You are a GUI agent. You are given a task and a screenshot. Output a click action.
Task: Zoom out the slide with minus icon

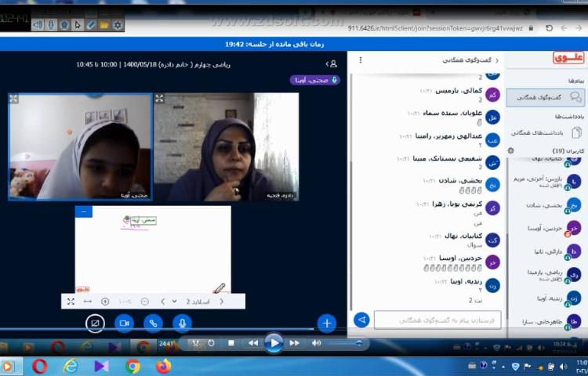coord(144,302)
